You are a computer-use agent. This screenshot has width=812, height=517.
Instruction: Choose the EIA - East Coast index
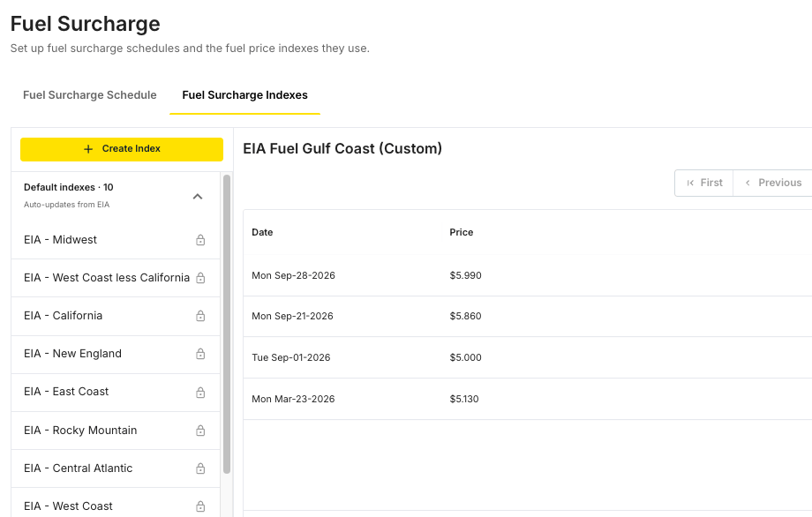116,393
